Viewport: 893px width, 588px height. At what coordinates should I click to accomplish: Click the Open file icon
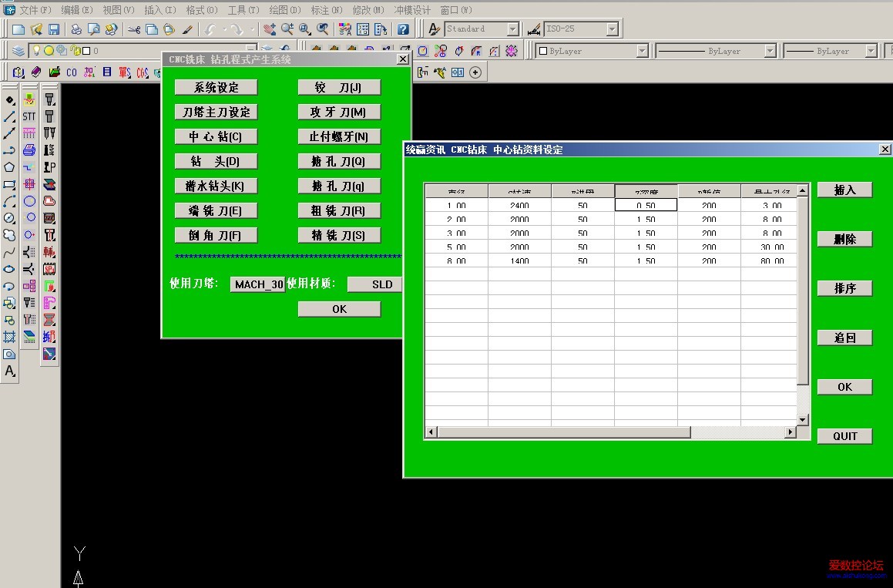click(x=36, y=29)
